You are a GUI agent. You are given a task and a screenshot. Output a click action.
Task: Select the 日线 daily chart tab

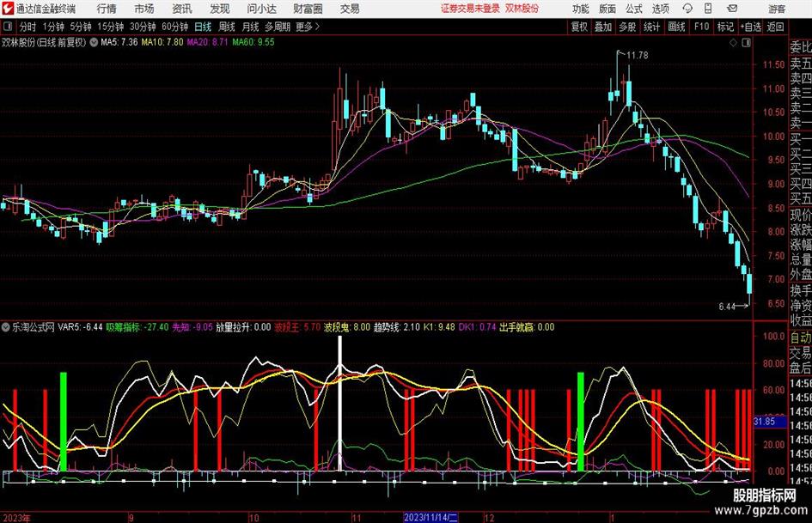203,27
